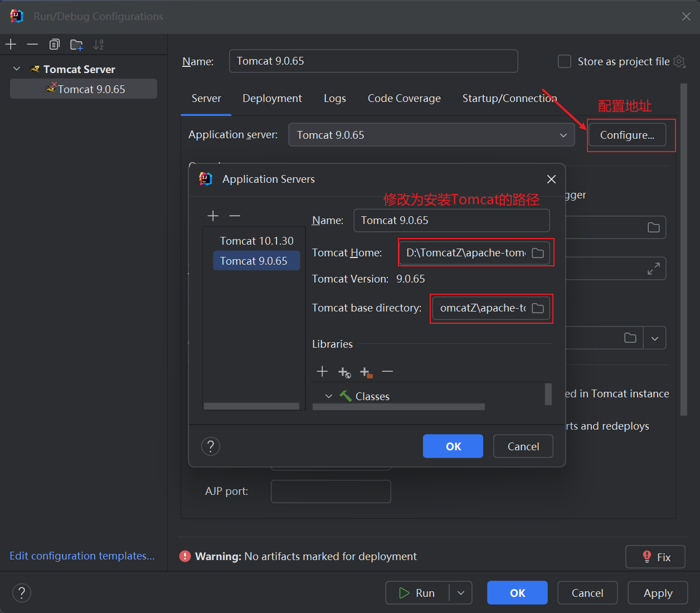Click the Configure... button

[x=627, y=135]
